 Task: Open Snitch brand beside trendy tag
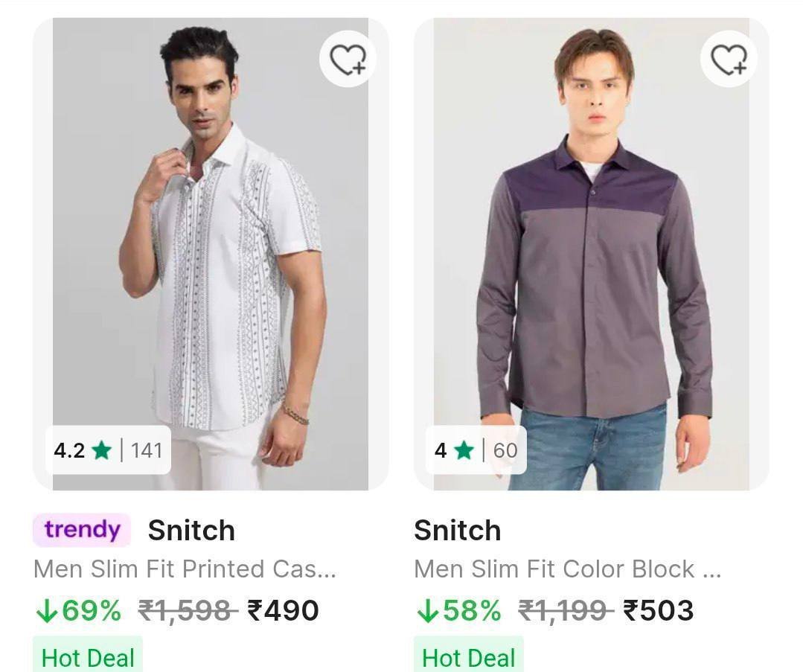tap(191, 531)
